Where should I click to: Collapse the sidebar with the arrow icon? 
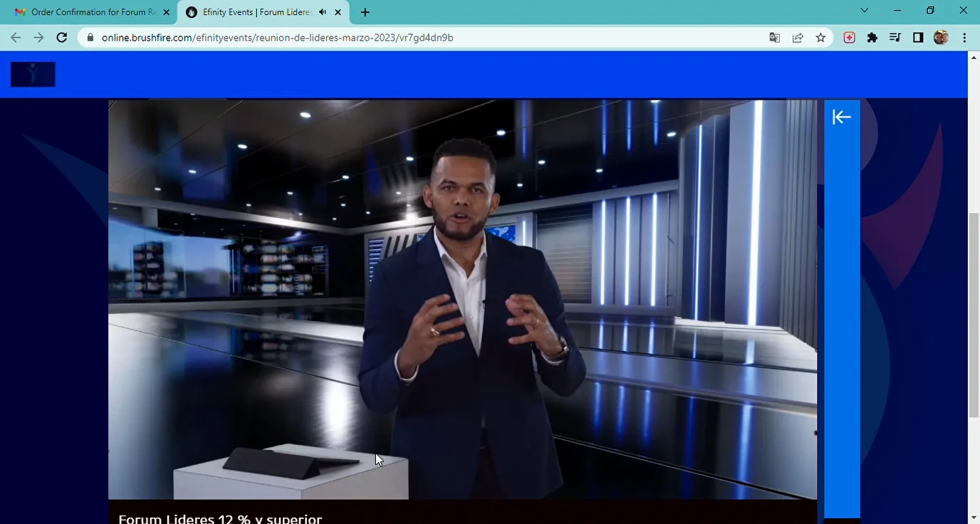pos(842,117)
